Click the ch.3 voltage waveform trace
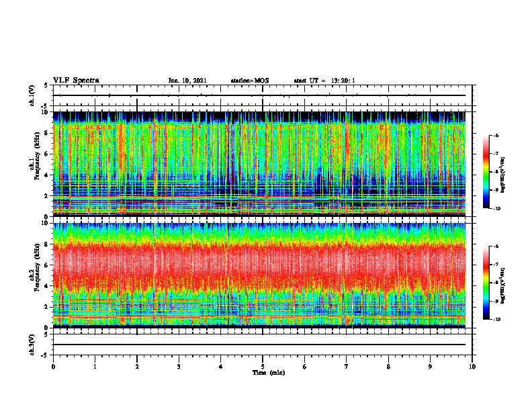The image size is (532, 411). [259, 345]
